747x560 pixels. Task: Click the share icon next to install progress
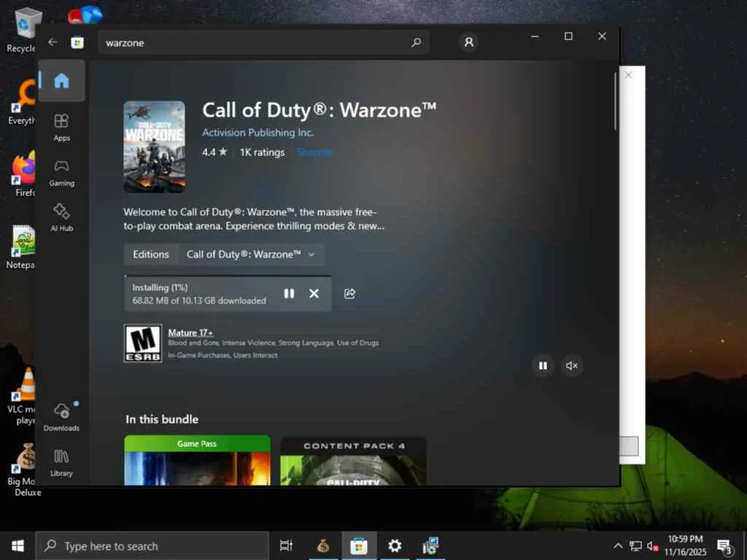(349, 293)
